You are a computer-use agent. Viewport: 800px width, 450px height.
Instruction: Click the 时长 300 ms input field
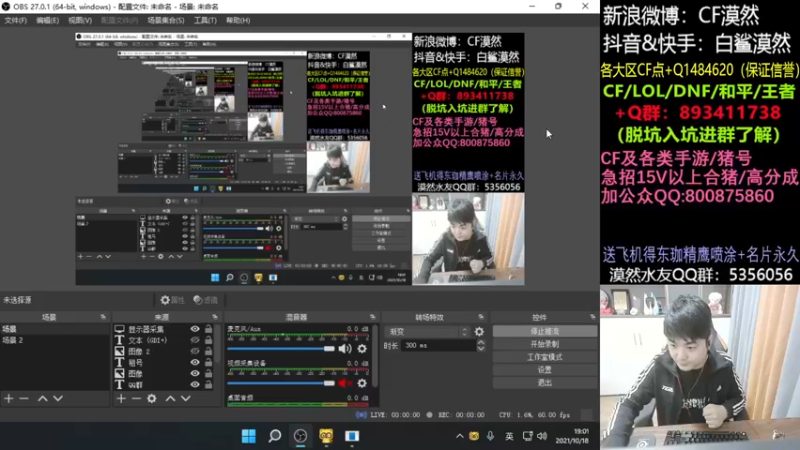438,345
